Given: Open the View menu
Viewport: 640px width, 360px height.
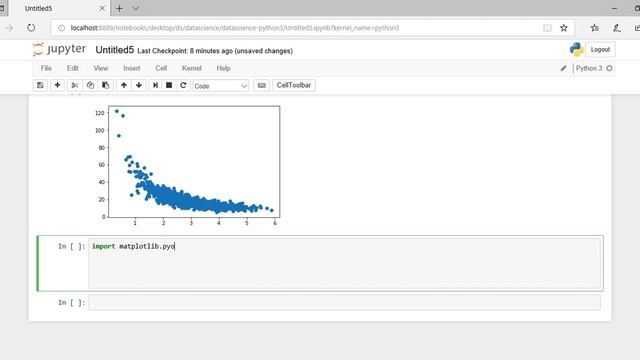Looking at the screenshot, I should (x=101, y=68).
